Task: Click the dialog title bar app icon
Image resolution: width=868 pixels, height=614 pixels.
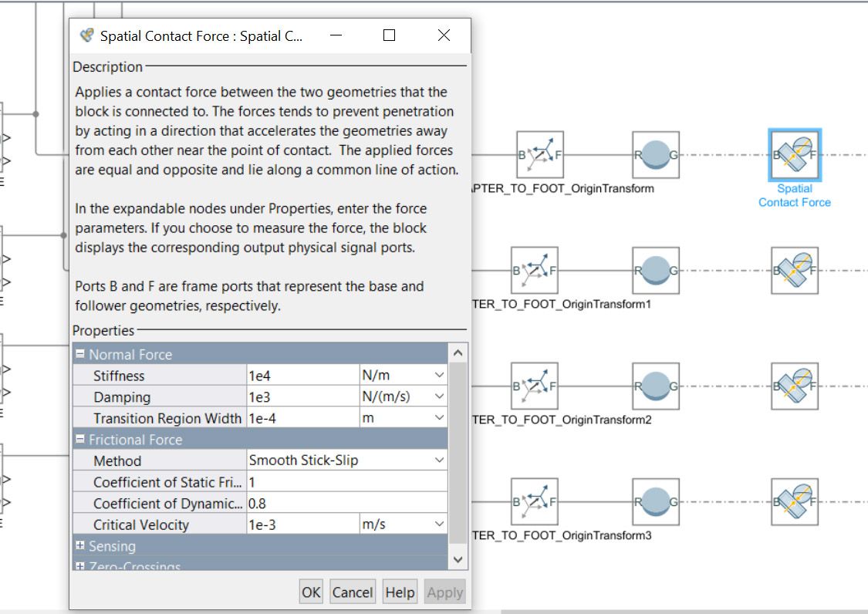Action: tap(87, 35)
